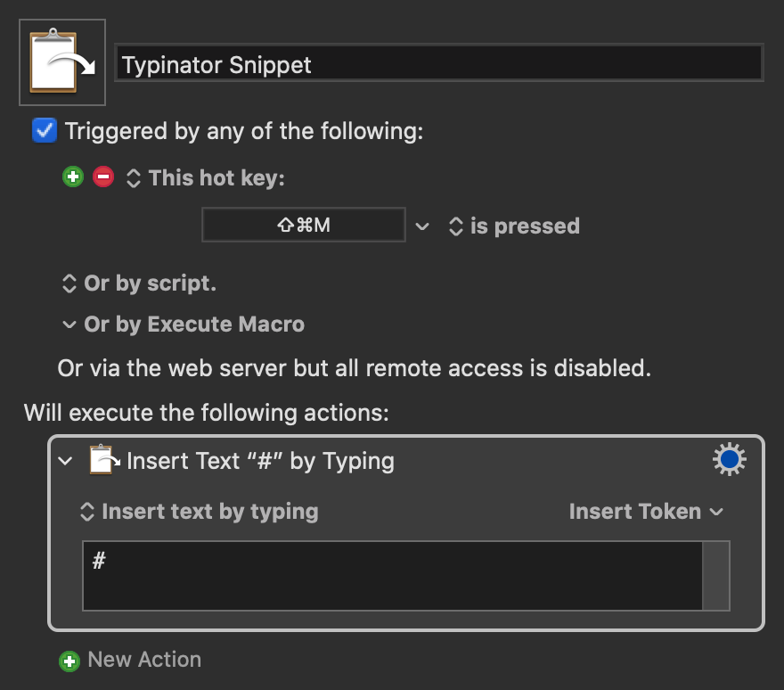Screen dimensions: 784x690
Task: Click the green plus beside New Action
Action: click(x=69, y=661)
